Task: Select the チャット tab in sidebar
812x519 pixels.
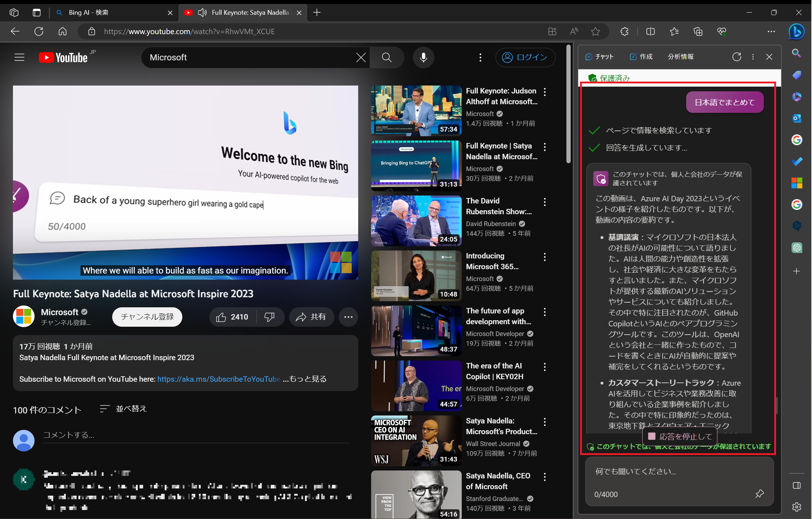Action: coord(599,57)
